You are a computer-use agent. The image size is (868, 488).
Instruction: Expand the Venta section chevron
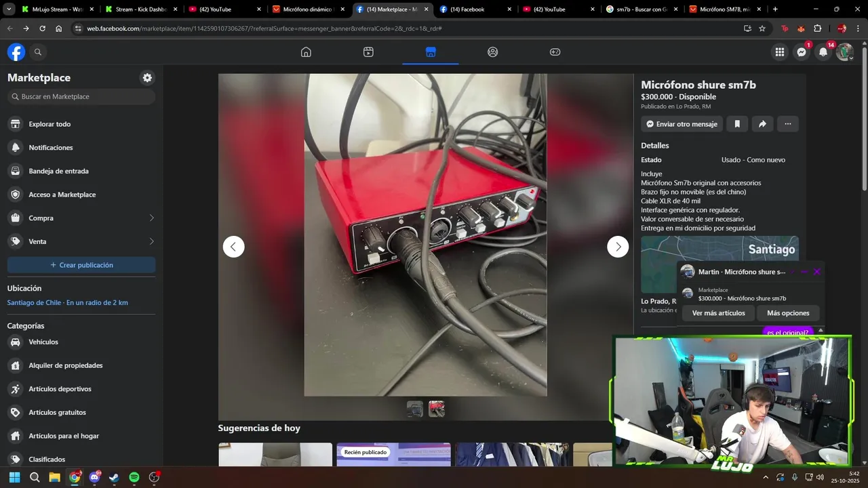(151, 241)
